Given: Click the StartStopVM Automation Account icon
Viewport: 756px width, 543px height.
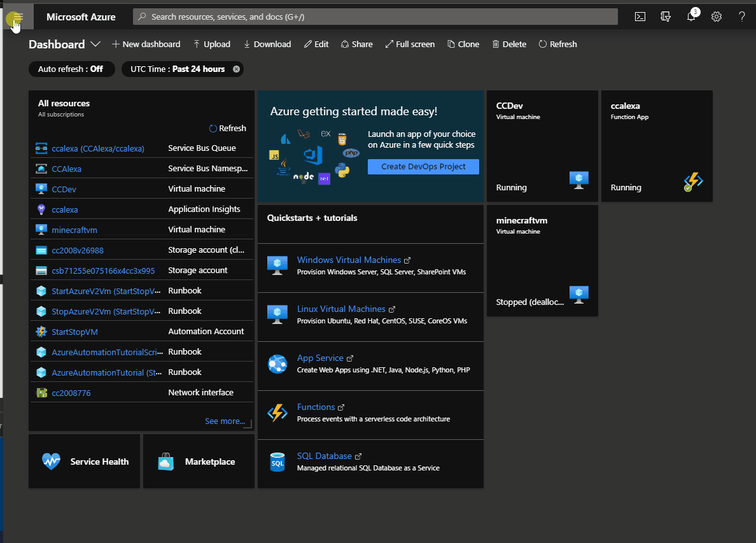Looking at the screenshot, I should pos(41,332).
